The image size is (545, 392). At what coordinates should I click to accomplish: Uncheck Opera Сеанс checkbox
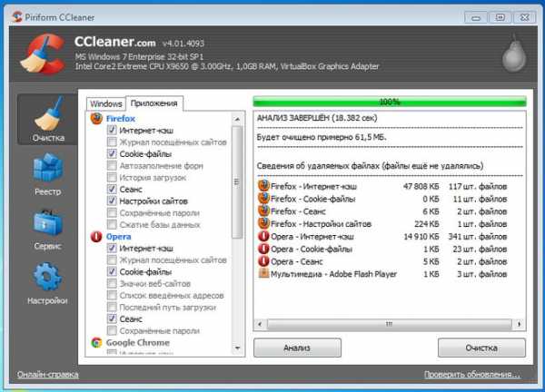click(112, 318)
